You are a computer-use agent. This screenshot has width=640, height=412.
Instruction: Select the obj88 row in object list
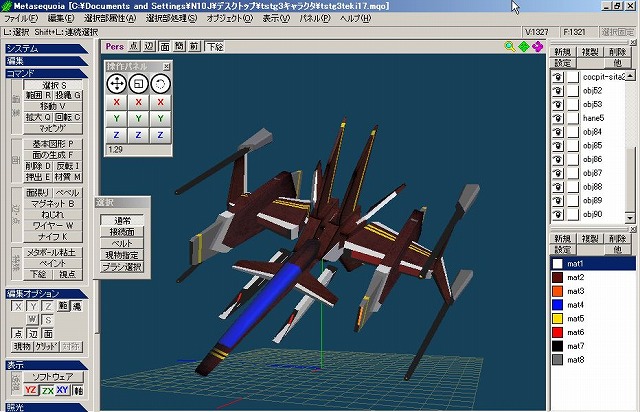[589, 187]
